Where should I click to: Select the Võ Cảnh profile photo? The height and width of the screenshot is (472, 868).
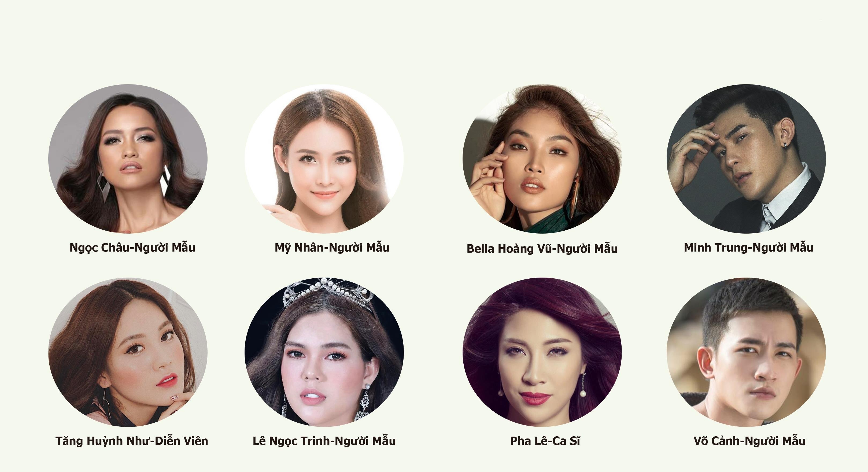(746, 352)
